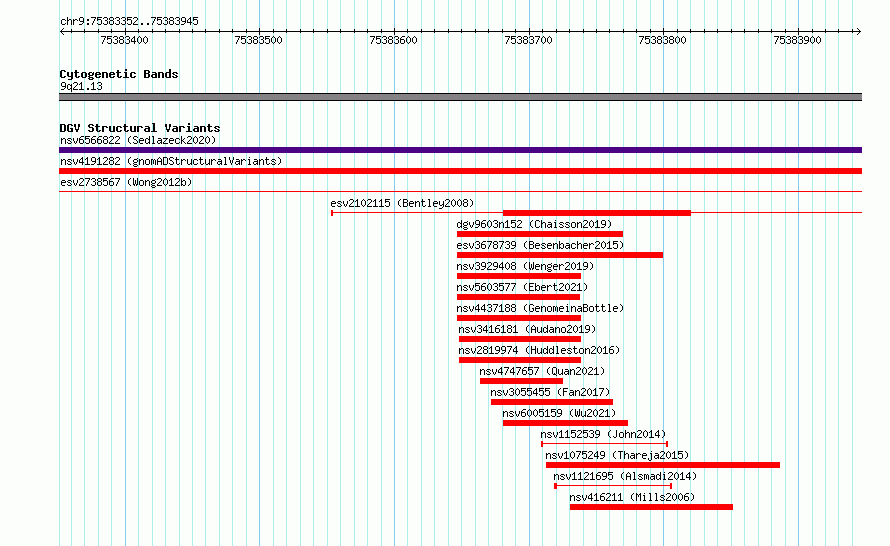The image size is (890, 546).
Task: Click the red bar under nsv5603577
Action: pyautogui.click(x=518, y=297)
